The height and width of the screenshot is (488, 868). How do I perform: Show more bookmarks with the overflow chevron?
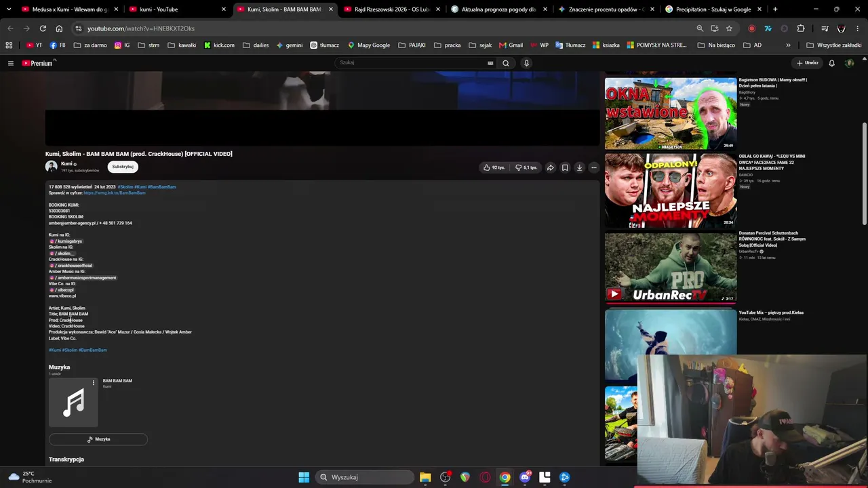coord(788,45)
